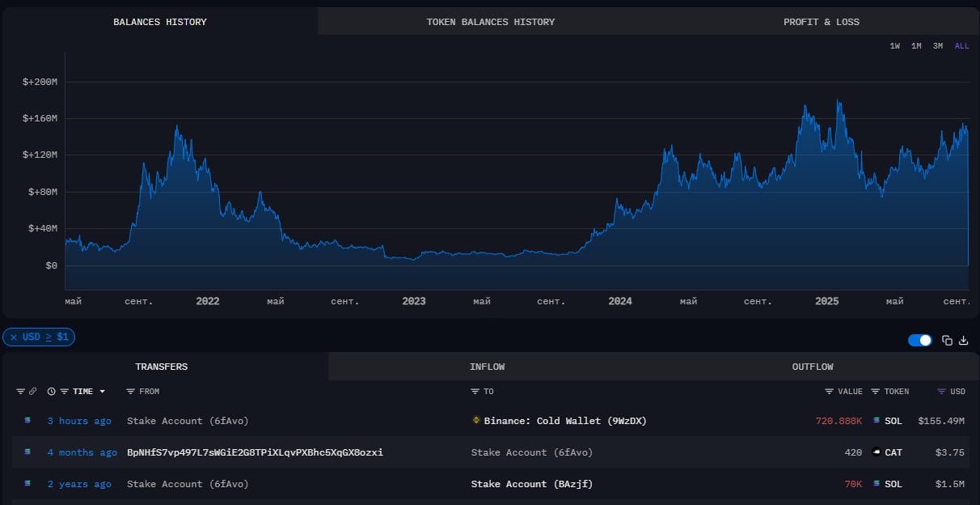This screenshot has height=505, width=980.
Task: Sort by TIME using the dropdown arrow
Action: 102,392
